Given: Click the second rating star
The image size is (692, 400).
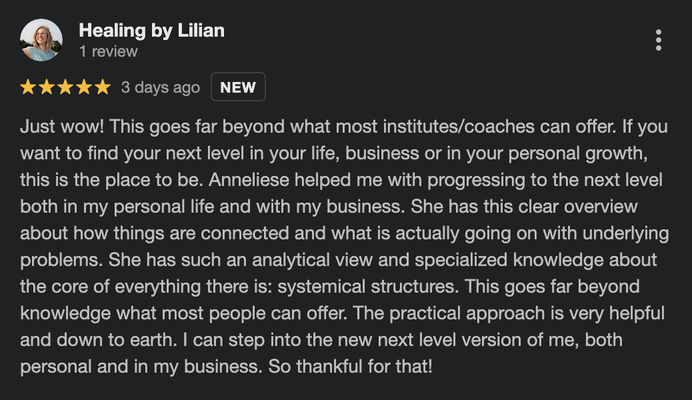Looking at the screenshot, I should [46, 87].
